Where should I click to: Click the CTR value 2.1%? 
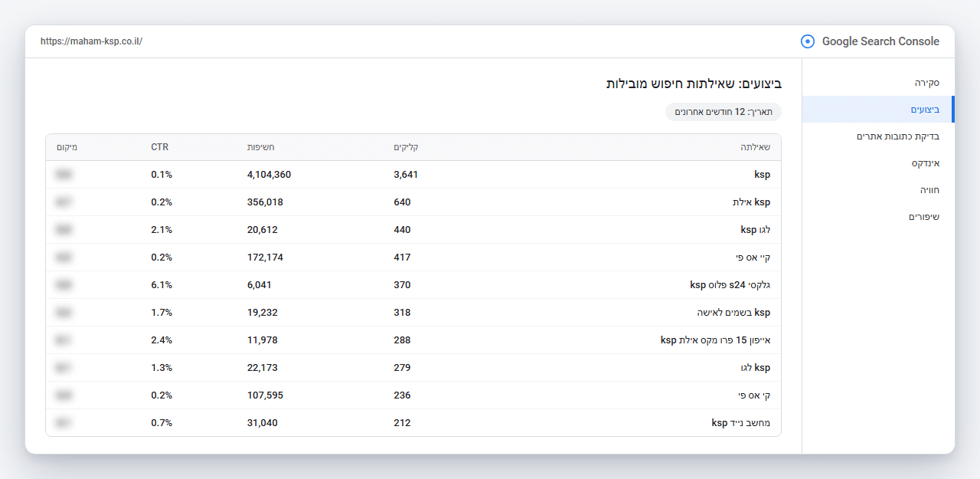pos(162,230)
